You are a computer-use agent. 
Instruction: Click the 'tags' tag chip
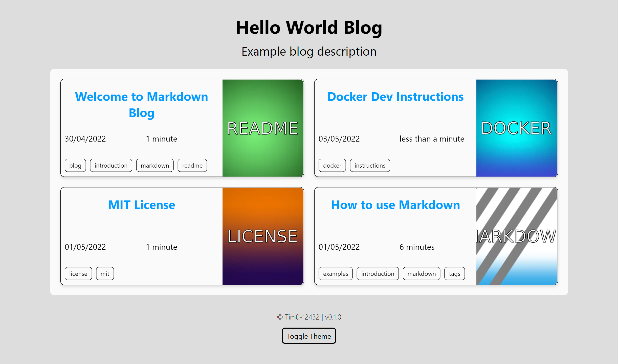click(x=454, y=274)
